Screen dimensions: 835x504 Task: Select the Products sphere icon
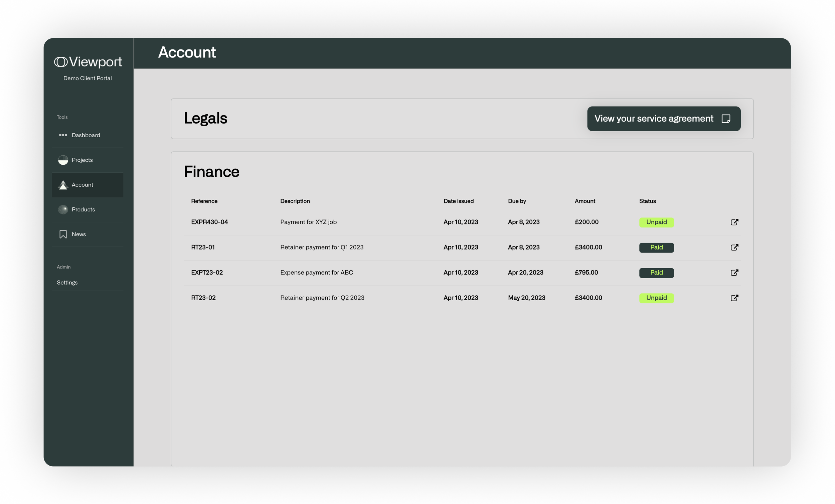coord(63,209)
